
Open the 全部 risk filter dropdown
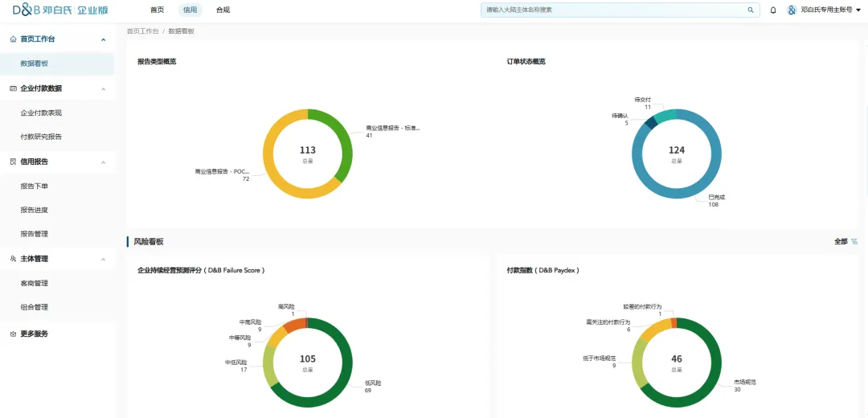click(845, 241)
